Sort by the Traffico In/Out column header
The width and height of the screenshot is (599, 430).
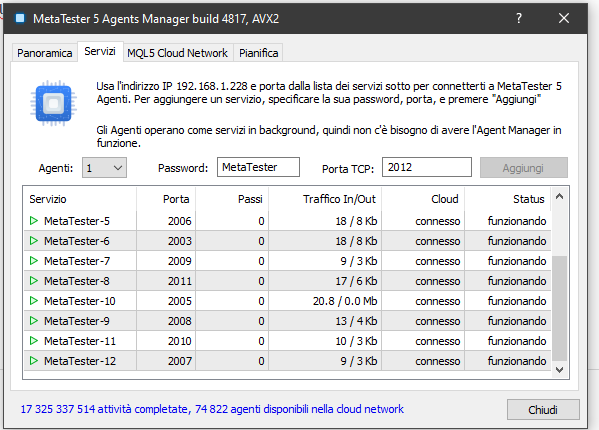click(x=325, y=199)
